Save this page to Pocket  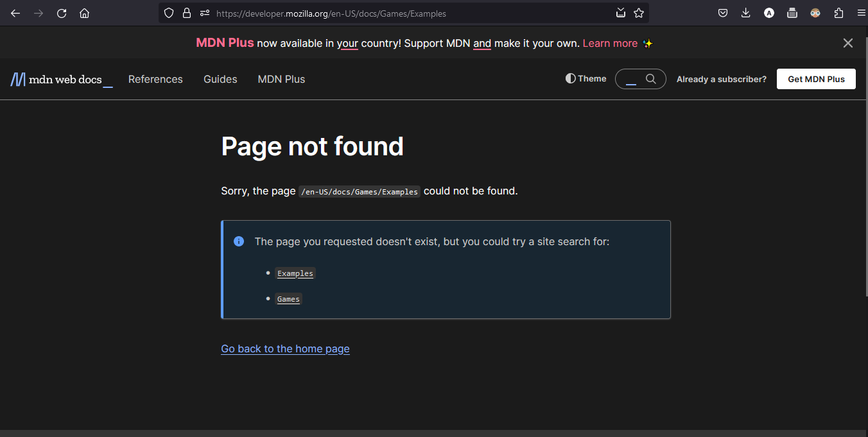pyautogui.click(x=722, y=13)
